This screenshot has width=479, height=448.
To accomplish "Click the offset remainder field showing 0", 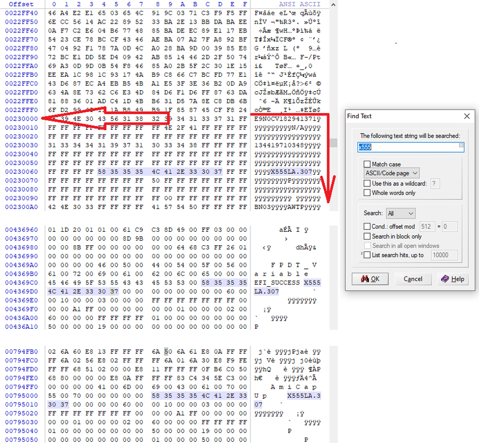I will pyautogui.click(x=450, y=226).
